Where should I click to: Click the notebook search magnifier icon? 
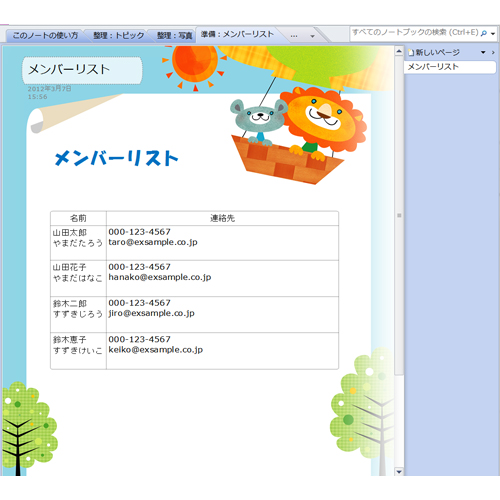[x=484, y=33]
